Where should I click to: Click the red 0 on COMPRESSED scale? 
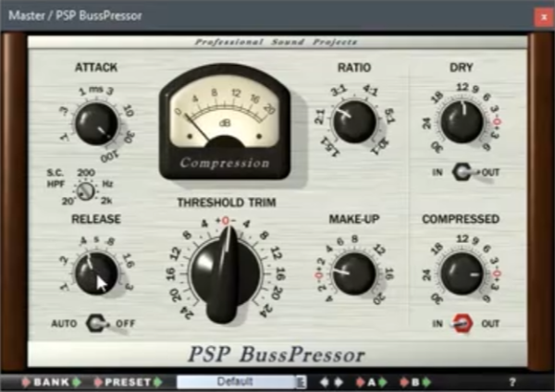(497, 274)
